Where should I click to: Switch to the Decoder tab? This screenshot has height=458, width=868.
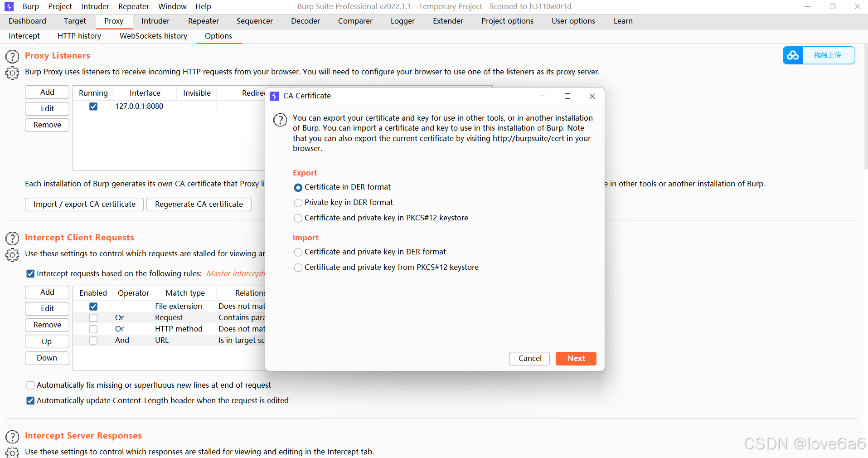click(x=305, y=21)
